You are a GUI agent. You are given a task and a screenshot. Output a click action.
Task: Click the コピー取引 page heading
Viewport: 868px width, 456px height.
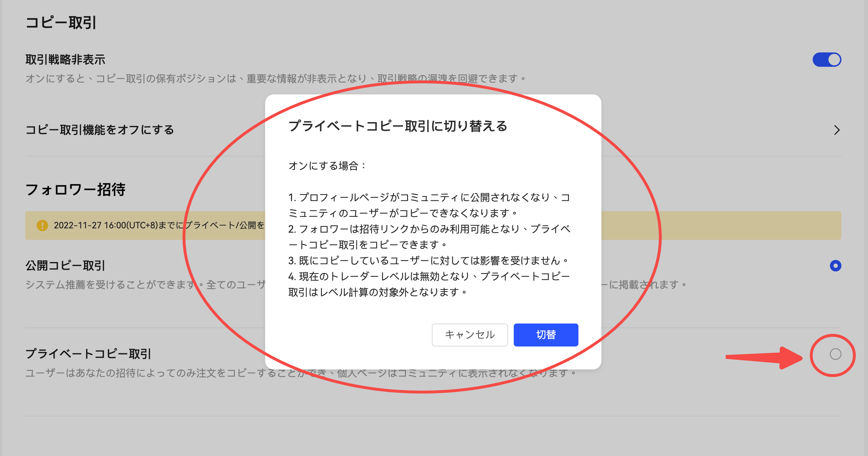point(61,23)
